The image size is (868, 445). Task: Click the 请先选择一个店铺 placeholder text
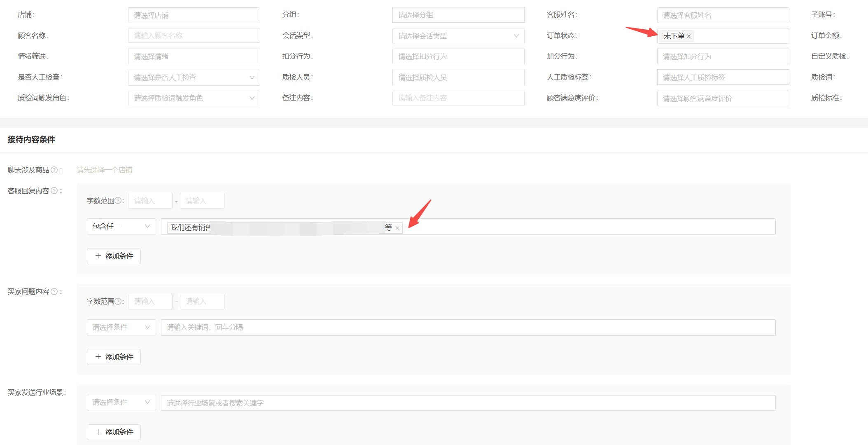[x=105, y=170]
